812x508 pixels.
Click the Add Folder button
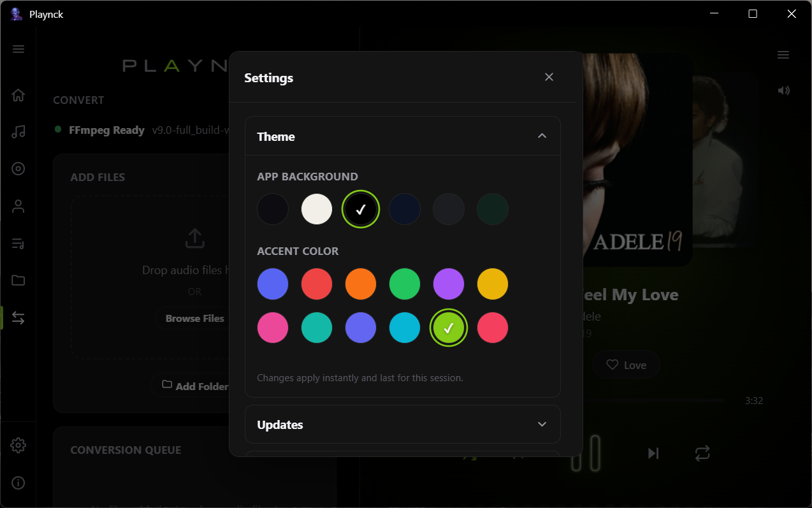tap(190, 386)
